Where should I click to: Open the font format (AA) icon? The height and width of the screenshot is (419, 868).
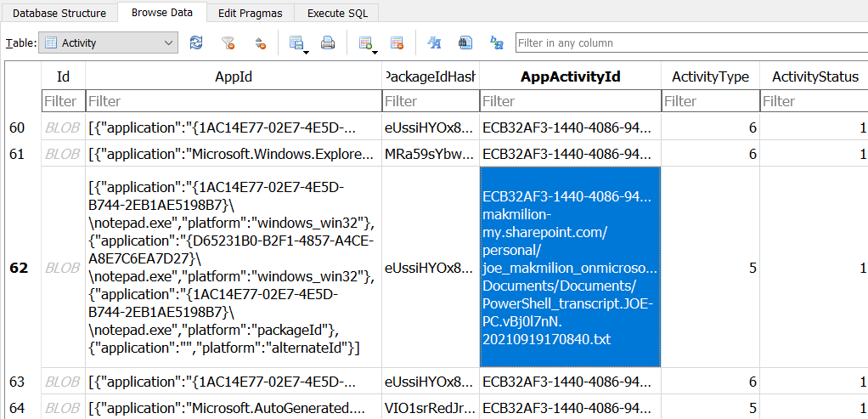pyautogui.click(x=433, y=42)
